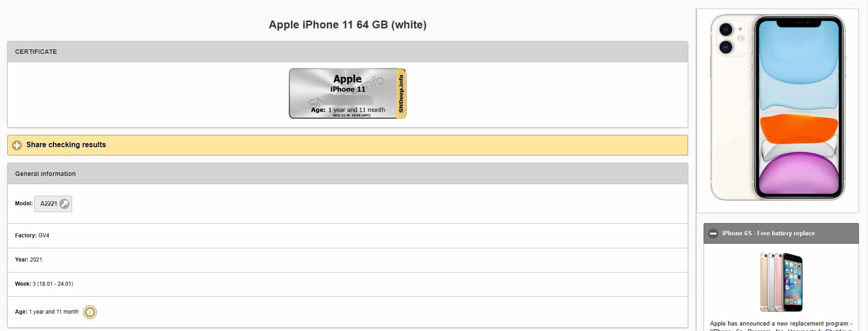
Task: Click the General information section header
Action: (x=347, y=174)
